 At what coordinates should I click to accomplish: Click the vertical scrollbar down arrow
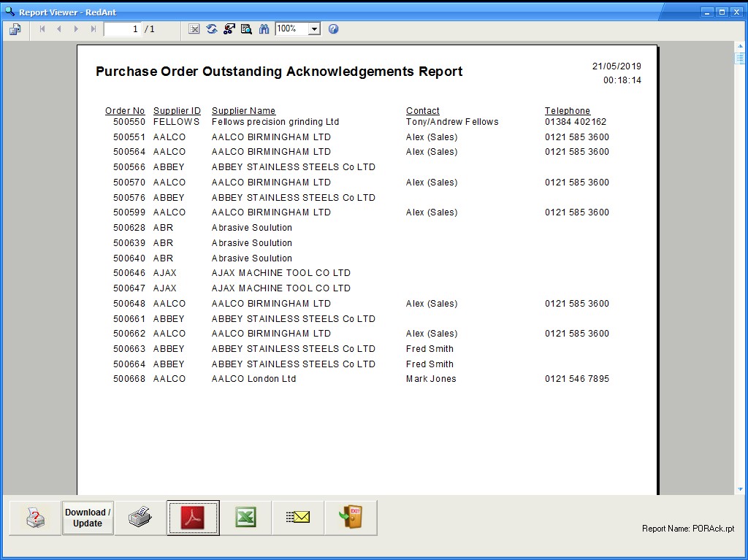pyautogui.click(x=740, y=489)
